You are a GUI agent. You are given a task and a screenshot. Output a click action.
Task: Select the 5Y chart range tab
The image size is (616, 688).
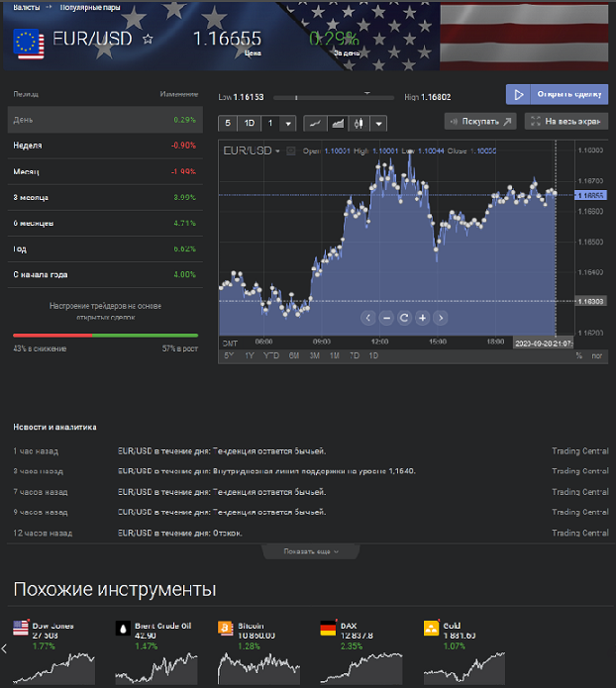(x=229, y=355)
